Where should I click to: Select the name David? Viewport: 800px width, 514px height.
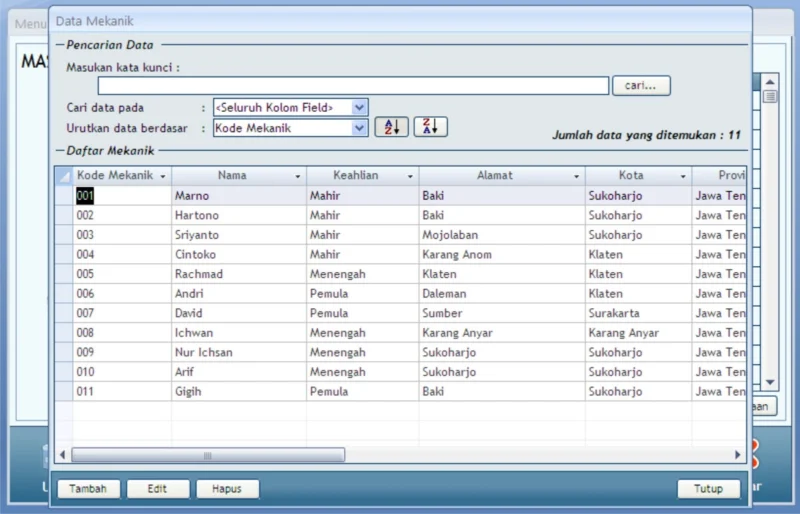click(x=188, y=313)
